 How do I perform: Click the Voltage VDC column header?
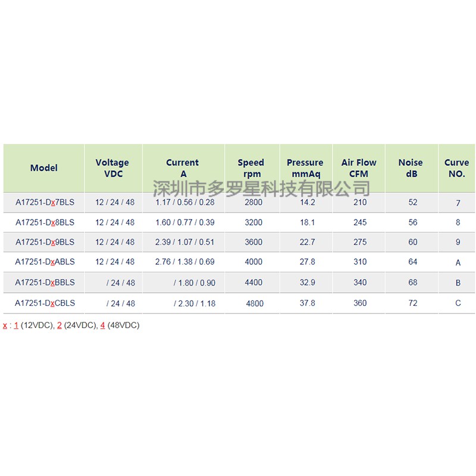tap(112, 168)
